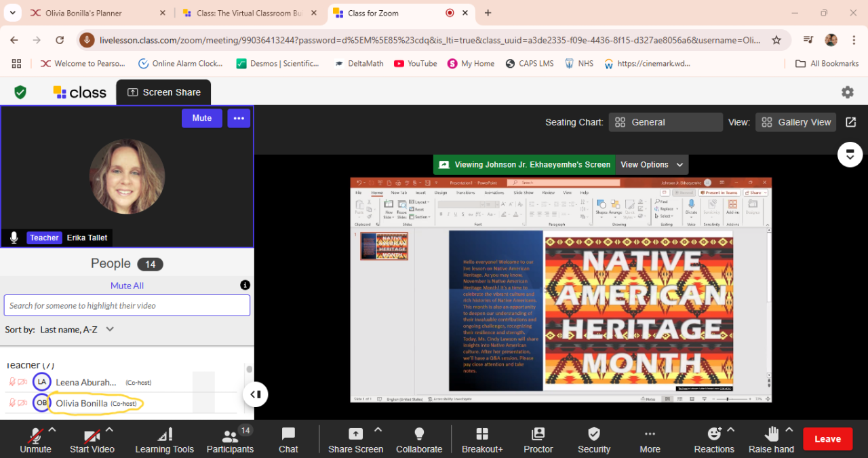Toggle Leena Aburah's camera icon
This screenshot has height=458, width=868.
point(23,382)
